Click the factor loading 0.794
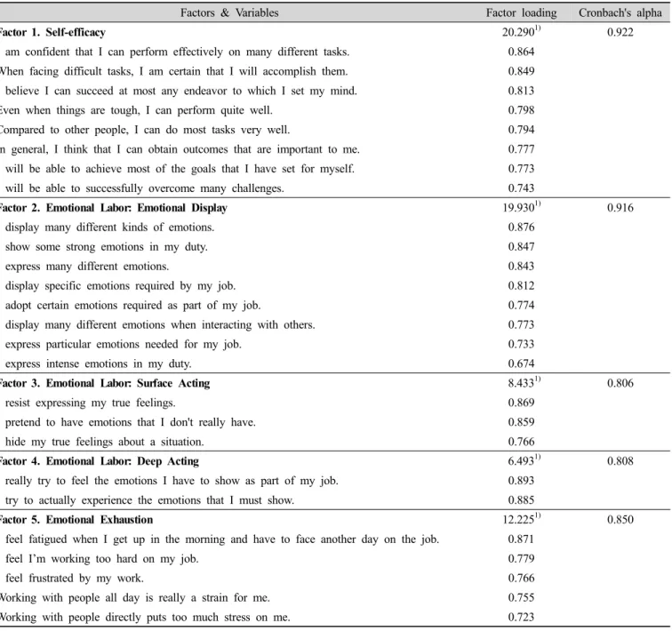Viewport: 672px width, 631px height. click(521, 130)
